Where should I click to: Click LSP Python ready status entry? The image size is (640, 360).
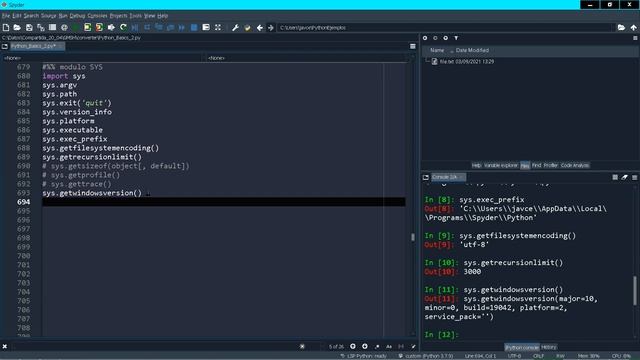[x=364, y=356]
